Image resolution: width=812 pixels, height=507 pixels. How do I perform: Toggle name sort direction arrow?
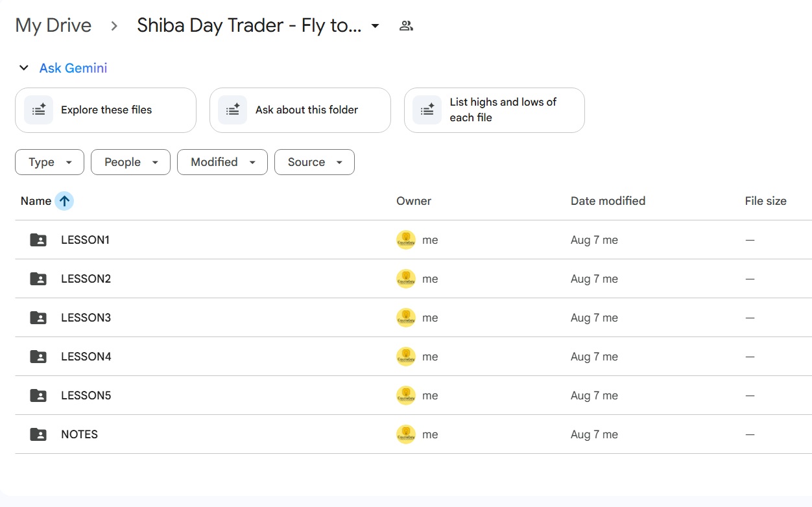pyautogui.click(x=64, y=201)
